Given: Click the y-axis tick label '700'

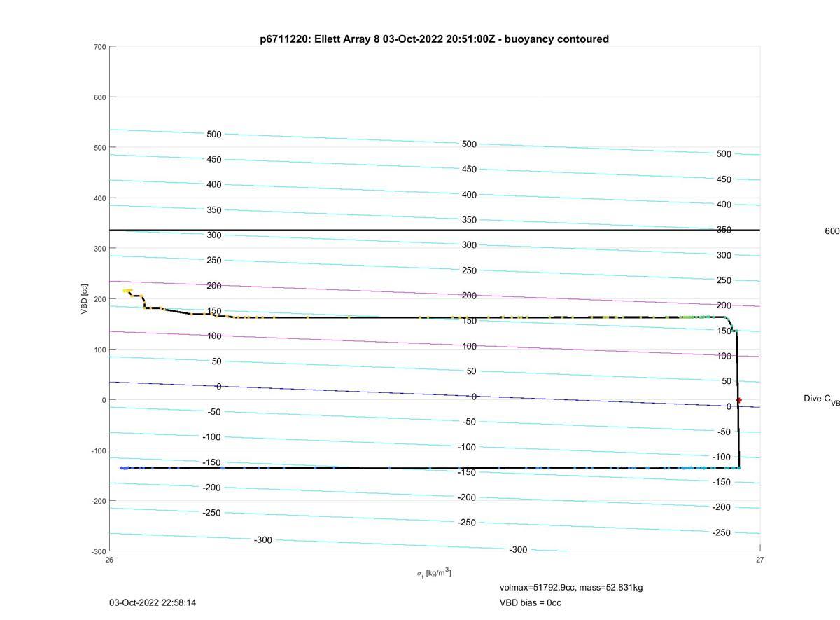Looking at the screenshot, I should coord(99,47).
